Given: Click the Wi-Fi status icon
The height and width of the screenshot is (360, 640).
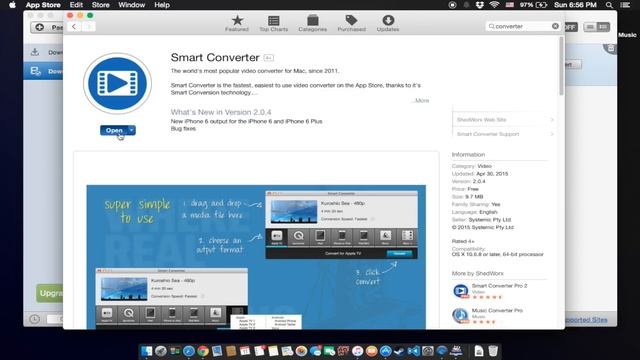Looking at the screenshot, I should click(494, 5).
